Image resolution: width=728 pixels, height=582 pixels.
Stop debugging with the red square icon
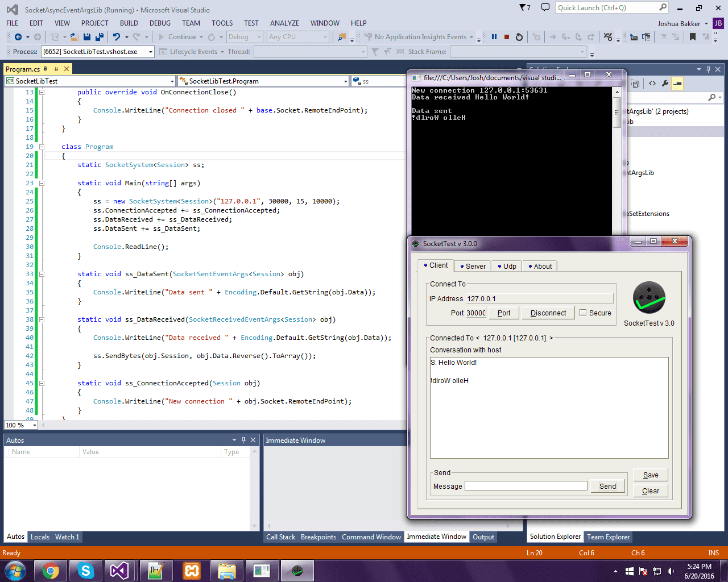pyautogui.click(x=507, y=37)
